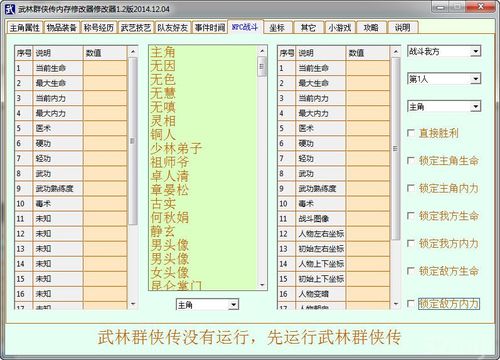
Task: Switch to the 事件时间 tab
Action: [x=210, y=28]
